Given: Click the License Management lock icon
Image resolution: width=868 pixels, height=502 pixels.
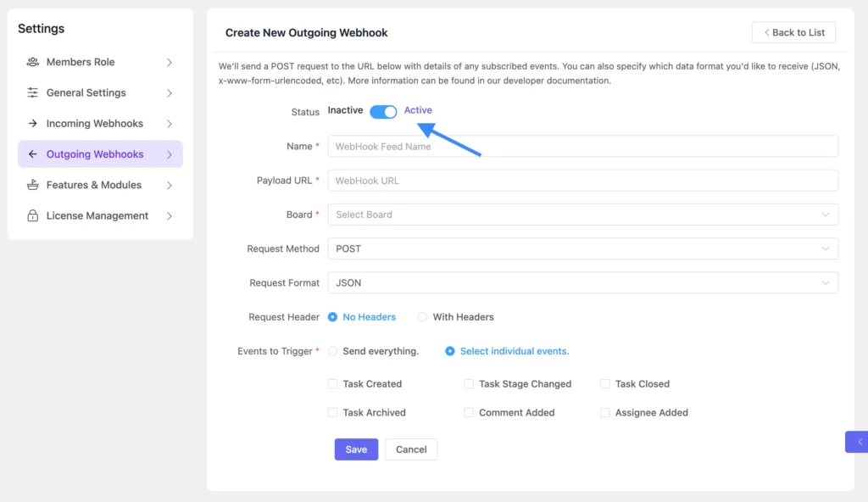Looking at the screenshot, I should click(33, 215).
